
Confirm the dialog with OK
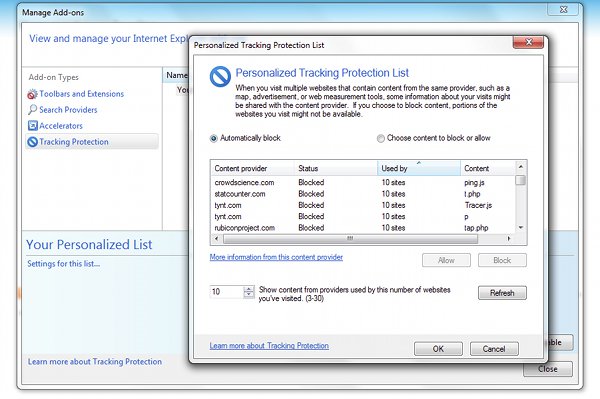click(438, 349)
